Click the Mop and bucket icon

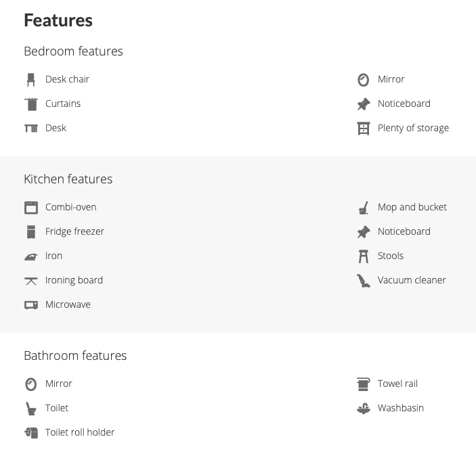point(364,208)
